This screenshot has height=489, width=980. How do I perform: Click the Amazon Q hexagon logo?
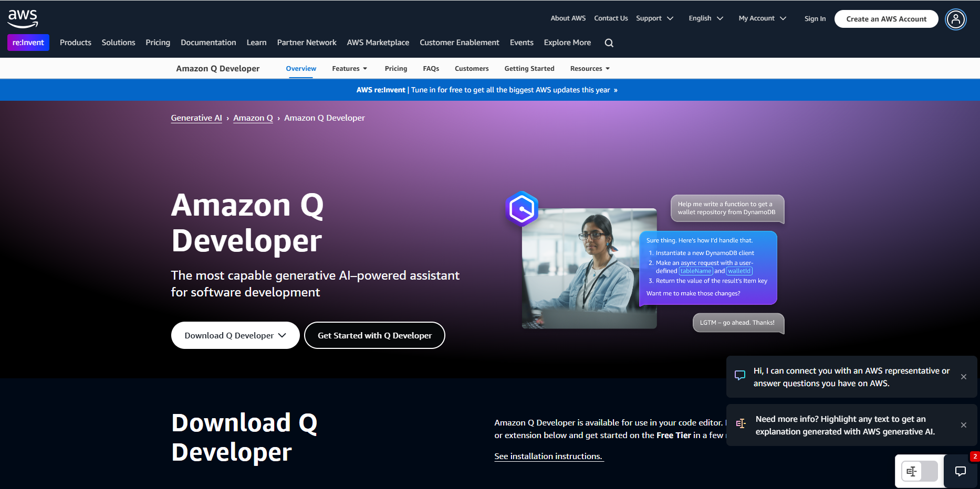point(522,208)
